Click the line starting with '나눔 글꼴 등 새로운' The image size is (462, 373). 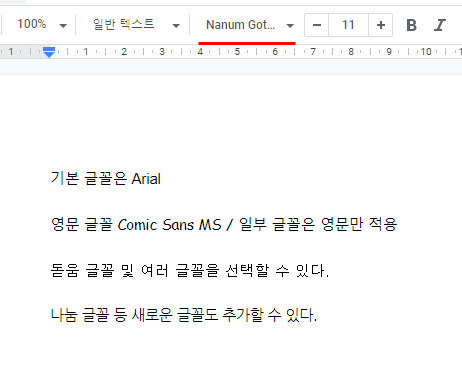coord(184,315)
